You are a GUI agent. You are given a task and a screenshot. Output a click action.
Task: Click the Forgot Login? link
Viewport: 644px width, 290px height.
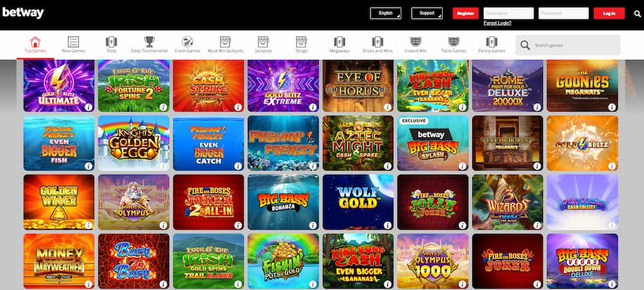coord(497,23)
